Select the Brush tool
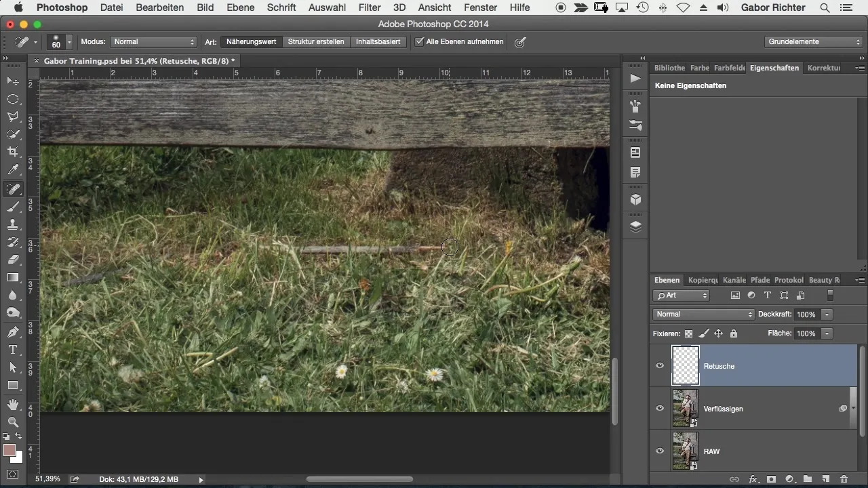Screen dimensions: 868x488 click(x=13, y=207)
